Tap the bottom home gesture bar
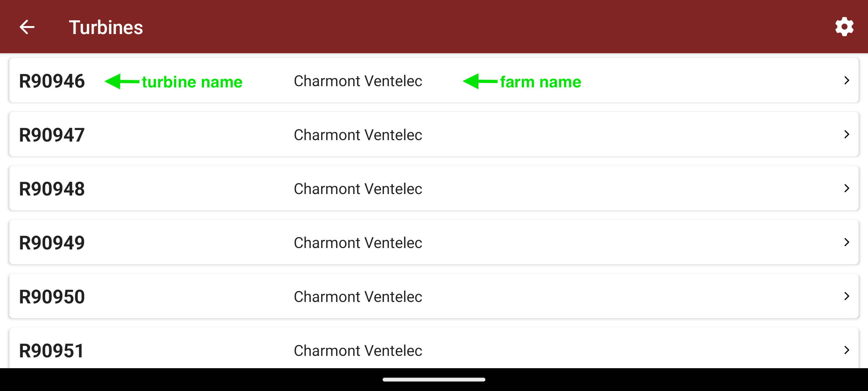This screenshot has height=391, width=868. [x=434, y=379]
